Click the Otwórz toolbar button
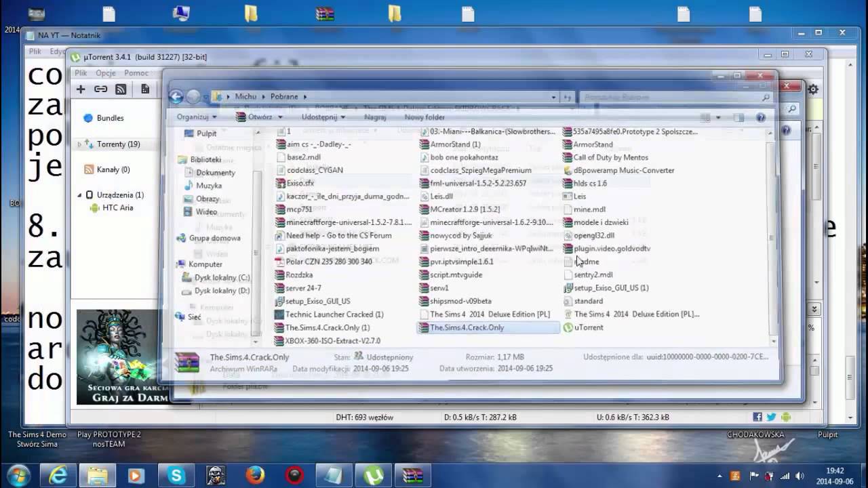Screen dimensions: 868x488 [254, 117]
